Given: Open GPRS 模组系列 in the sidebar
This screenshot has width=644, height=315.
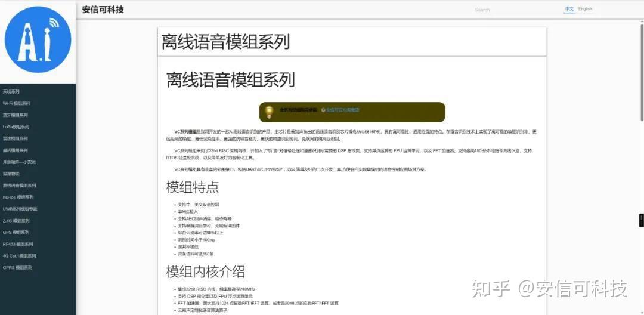Looking at the screenshot, I should pyautogui.click(x=17, y=268).
